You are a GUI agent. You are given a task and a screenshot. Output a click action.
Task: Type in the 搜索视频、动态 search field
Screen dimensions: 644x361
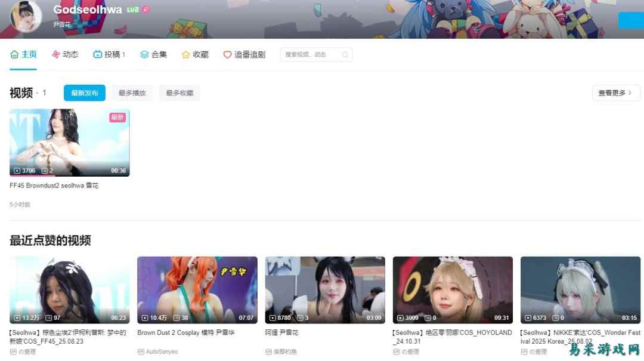[310, 55]
